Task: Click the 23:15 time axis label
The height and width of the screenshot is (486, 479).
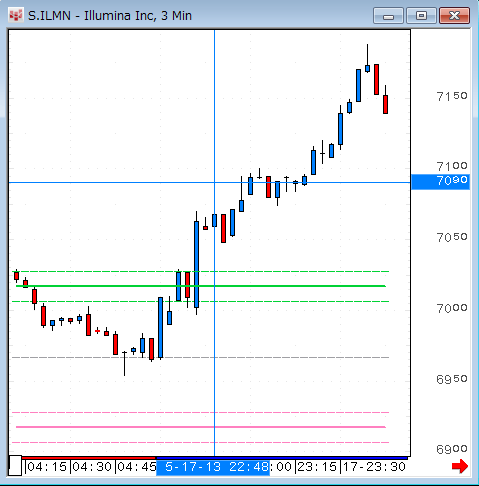Action: coord(317,467)
